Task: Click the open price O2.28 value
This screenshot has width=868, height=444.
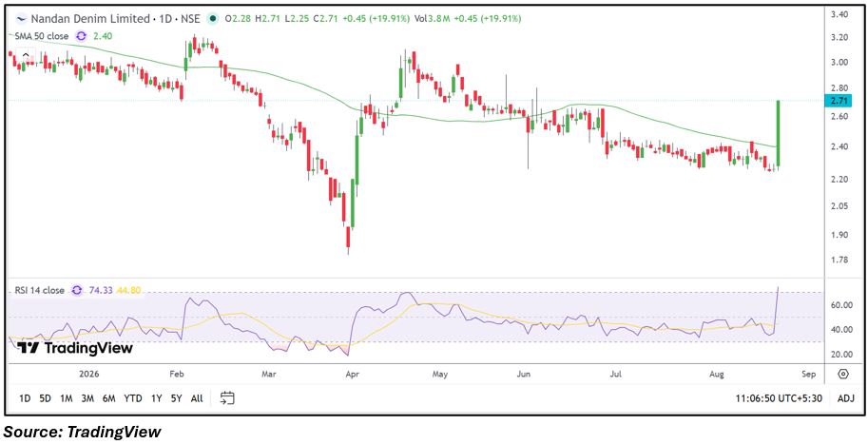Action: (237, 19)
